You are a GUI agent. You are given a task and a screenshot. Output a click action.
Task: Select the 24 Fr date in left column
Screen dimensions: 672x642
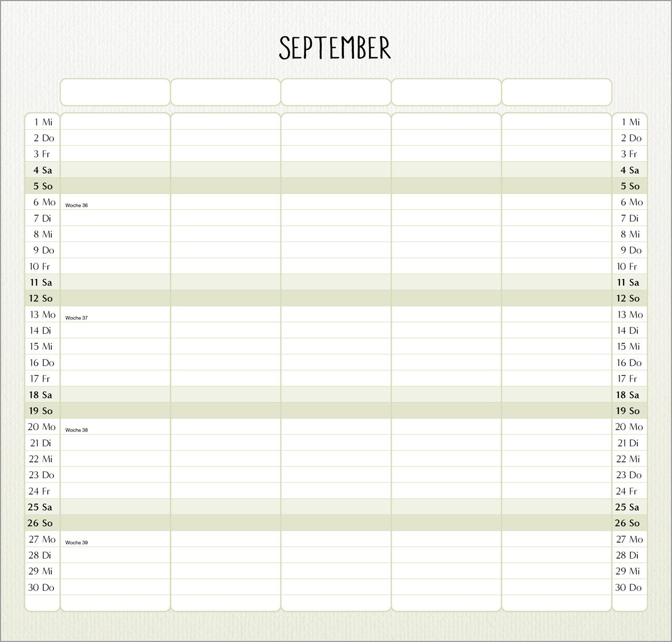[x=39, y=491]
